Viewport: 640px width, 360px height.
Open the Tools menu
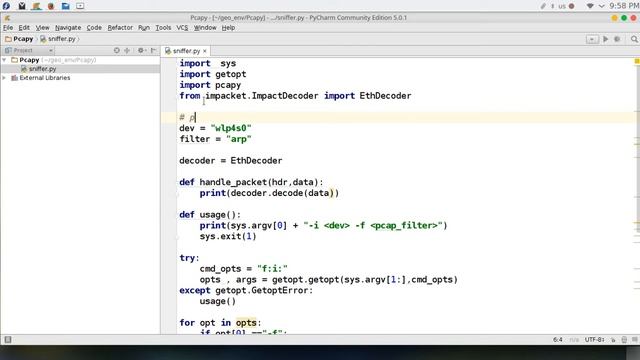163,28
